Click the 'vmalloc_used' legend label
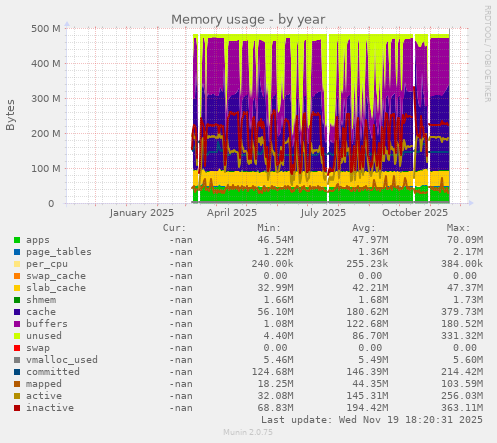The height and width of the screenshot is (443, 497). click(x=62, y=360)
